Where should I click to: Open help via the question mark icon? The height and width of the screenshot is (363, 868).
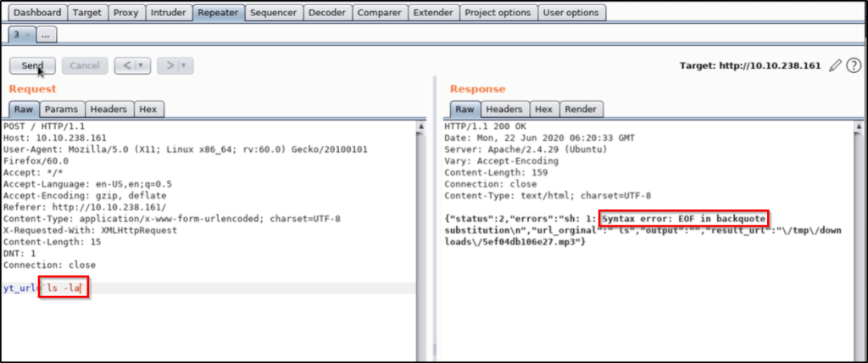click(x=853, y=65)
